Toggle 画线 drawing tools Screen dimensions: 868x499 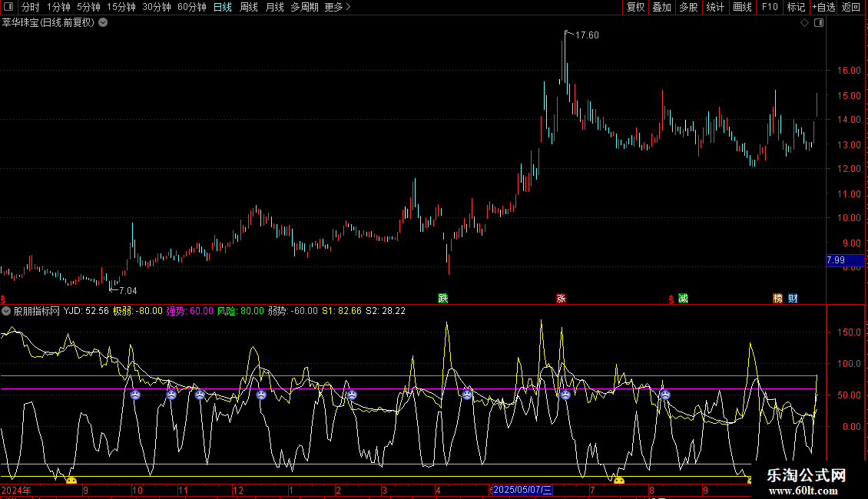coord(742,7)
